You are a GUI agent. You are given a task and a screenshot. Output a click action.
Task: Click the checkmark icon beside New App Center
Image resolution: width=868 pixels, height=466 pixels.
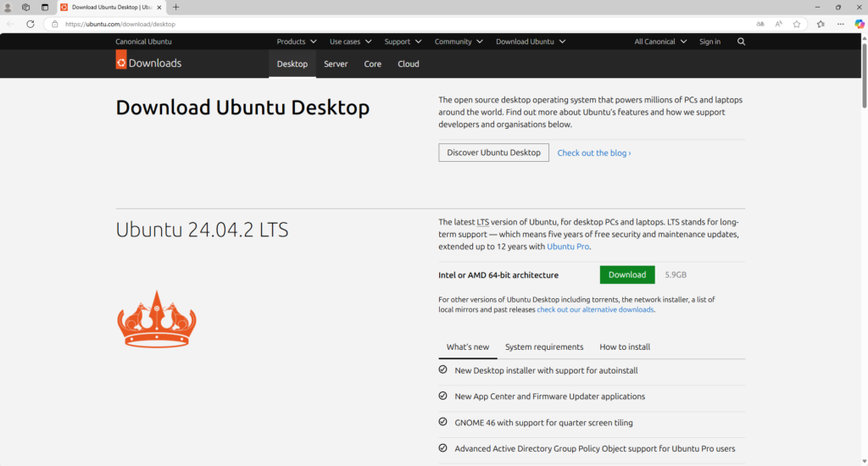click(x=442, y=396)
